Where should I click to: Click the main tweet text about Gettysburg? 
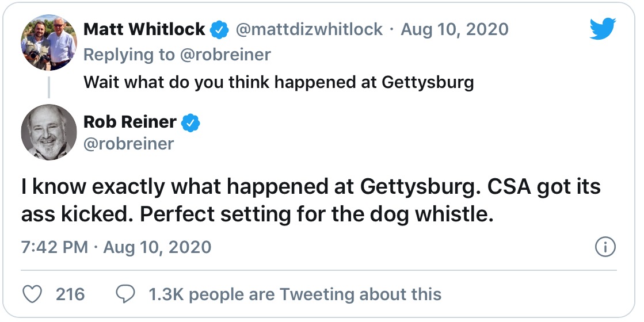(x=311, y=200)
